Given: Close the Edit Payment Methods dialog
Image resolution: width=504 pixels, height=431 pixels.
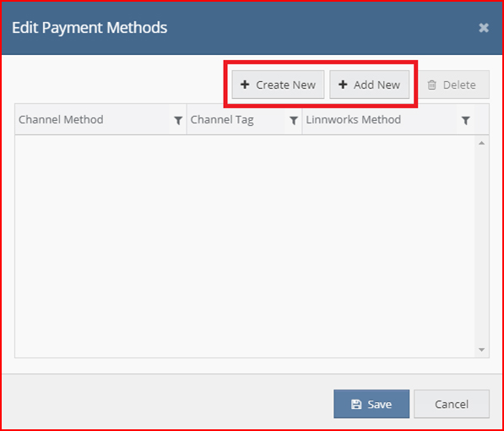Looking at the screenshot, I should click(484, 28).
